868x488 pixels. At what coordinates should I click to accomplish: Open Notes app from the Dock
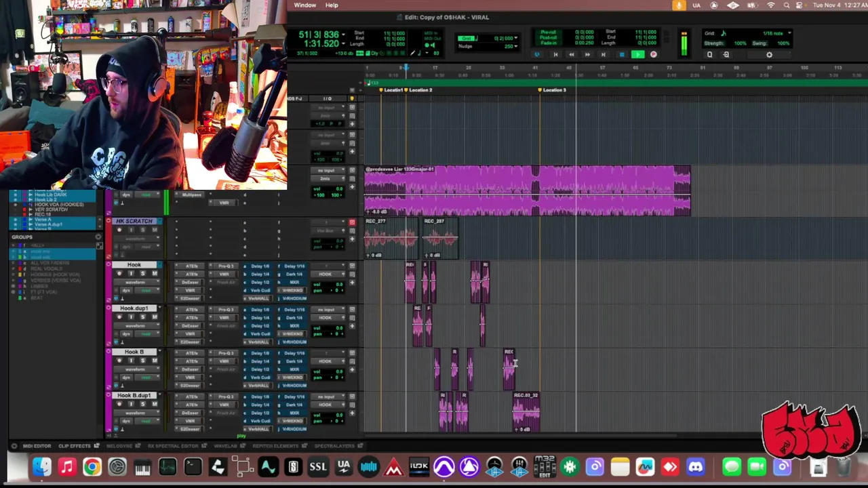coord(620,467)
